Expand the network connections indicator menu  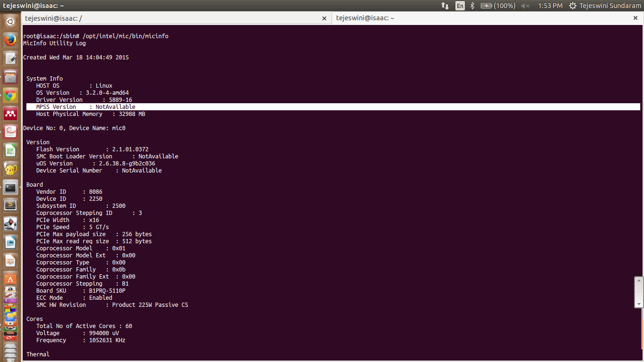point(445,6)
